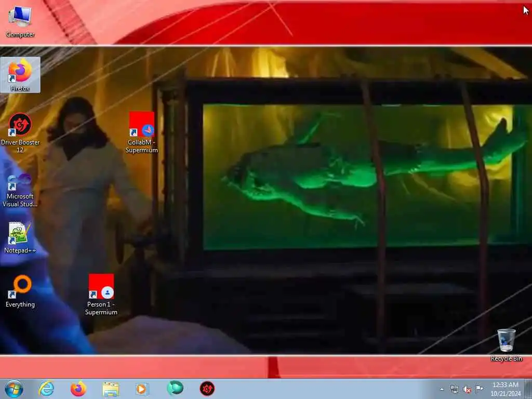The height and width of the screenshot is (399, 532).
Task: Select the Recycle Bin icon
Action: point(506,345)
